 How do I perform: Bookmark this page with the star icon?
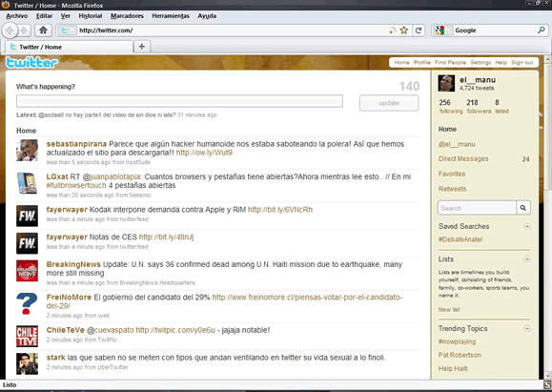pos(404,31)
